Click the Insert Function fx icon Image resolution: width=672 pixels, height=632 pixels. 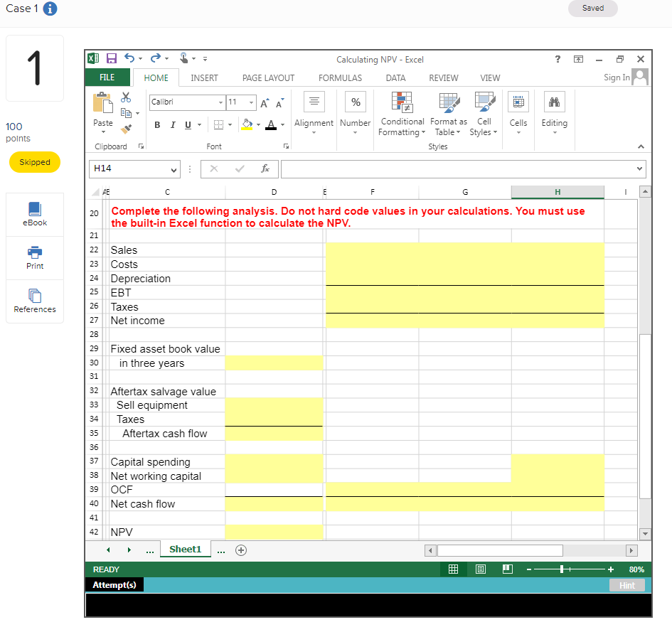tap(265, 168)
